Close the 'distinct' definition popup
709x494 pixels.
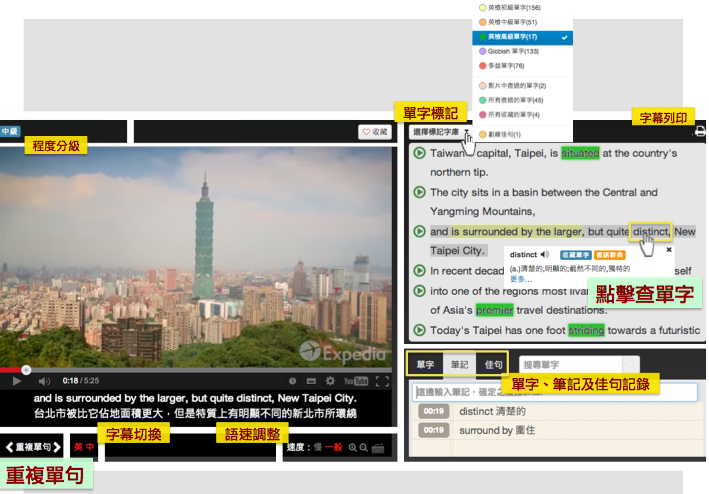coord(669,250)
